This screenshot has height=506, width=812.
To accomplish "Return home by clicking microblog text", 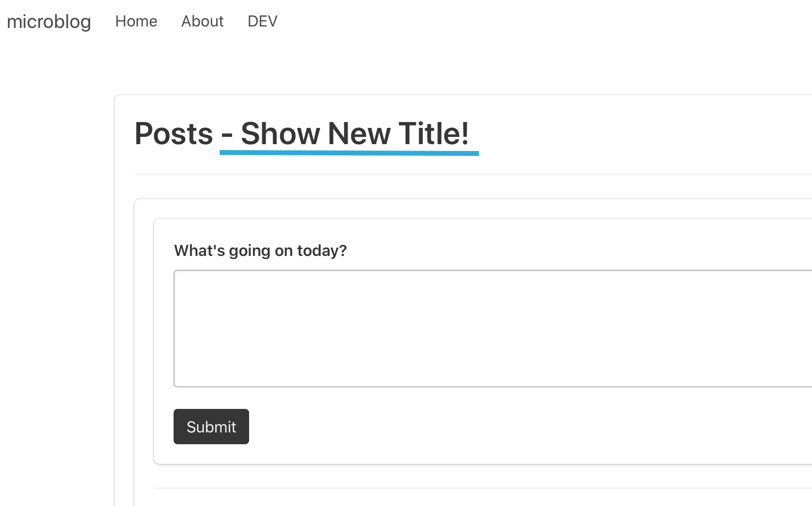I will click(x=48, y=22).
